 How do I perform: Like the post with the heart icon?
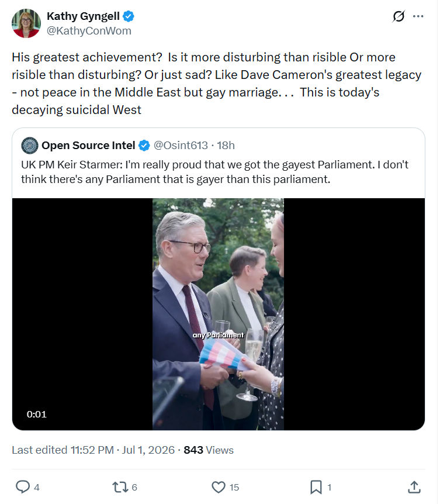click(219, 487)
